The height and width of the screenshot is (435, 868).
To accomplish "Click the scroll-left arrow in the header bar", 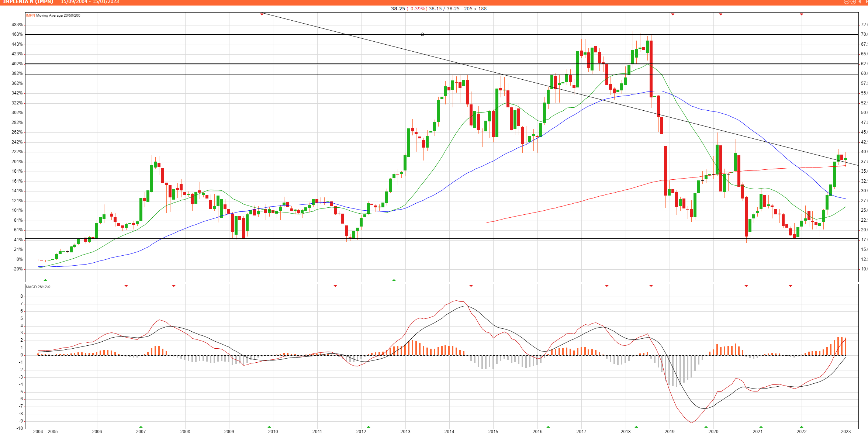I will [860, 1].
